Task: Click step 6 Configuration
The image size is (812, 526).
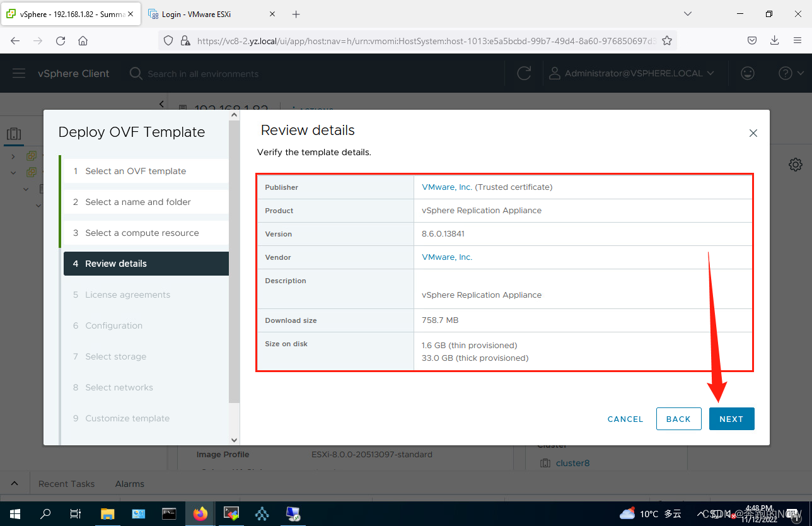Action: (x=146, y=325)
